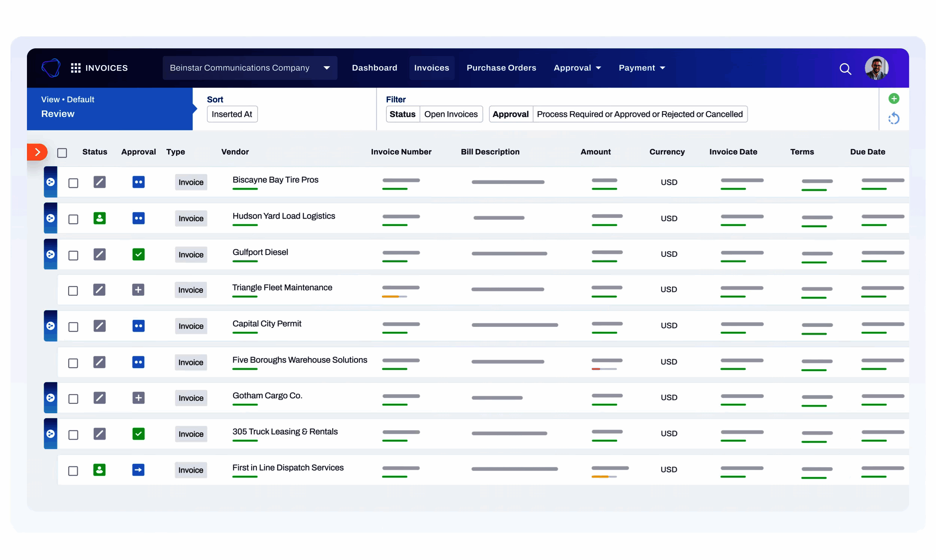The height and width of the screenshot is (560, 936).
Task: Open the Purchase Orders tab
Action: [501, 68]
